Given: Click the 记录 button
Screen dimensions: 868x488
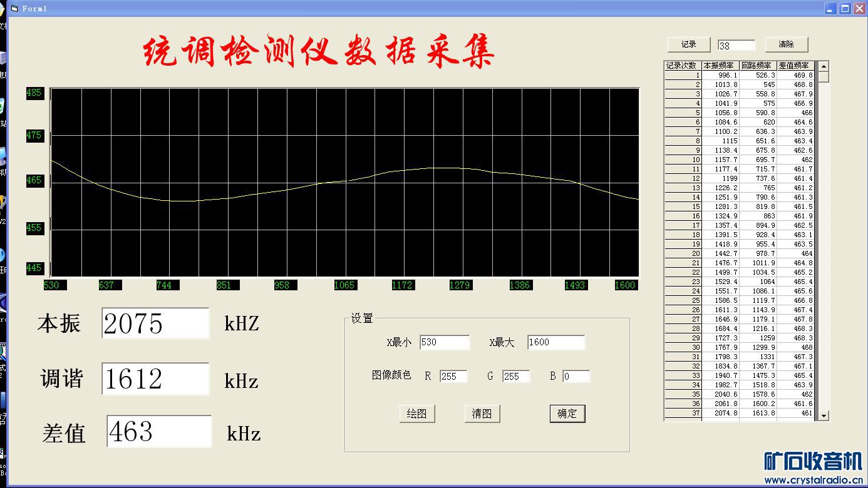Looking at the screenshot, I should (688, 44).
